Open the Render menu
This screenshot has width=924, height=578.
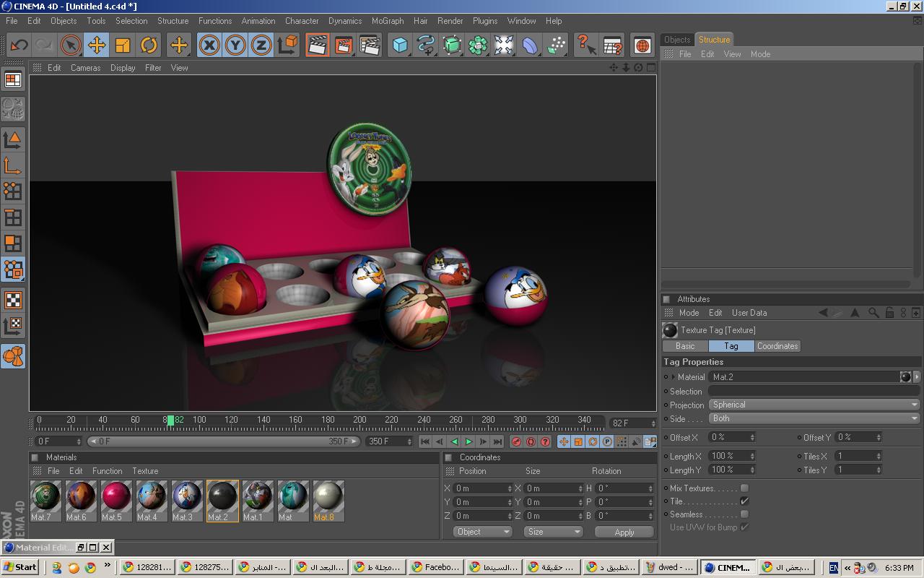click(450, 21)
